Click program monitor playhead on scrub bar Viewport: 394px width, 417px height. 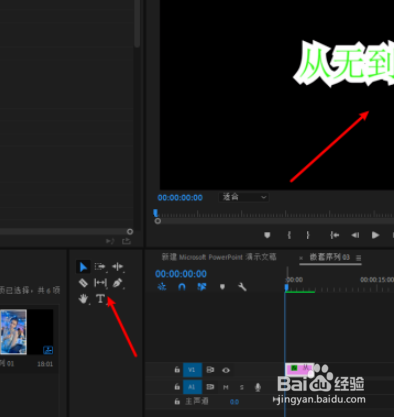pyautogui.click(x=155, y=213)
